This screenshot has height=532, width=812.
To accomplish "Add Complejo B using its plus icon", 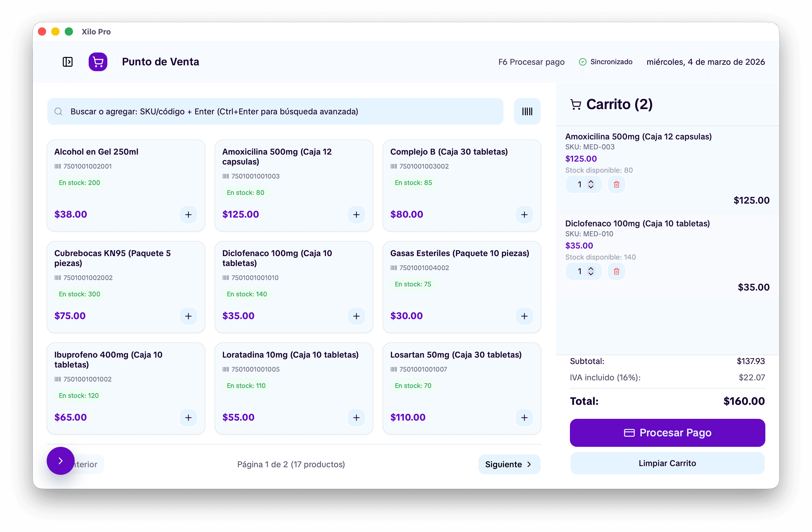I will point(524,215).
